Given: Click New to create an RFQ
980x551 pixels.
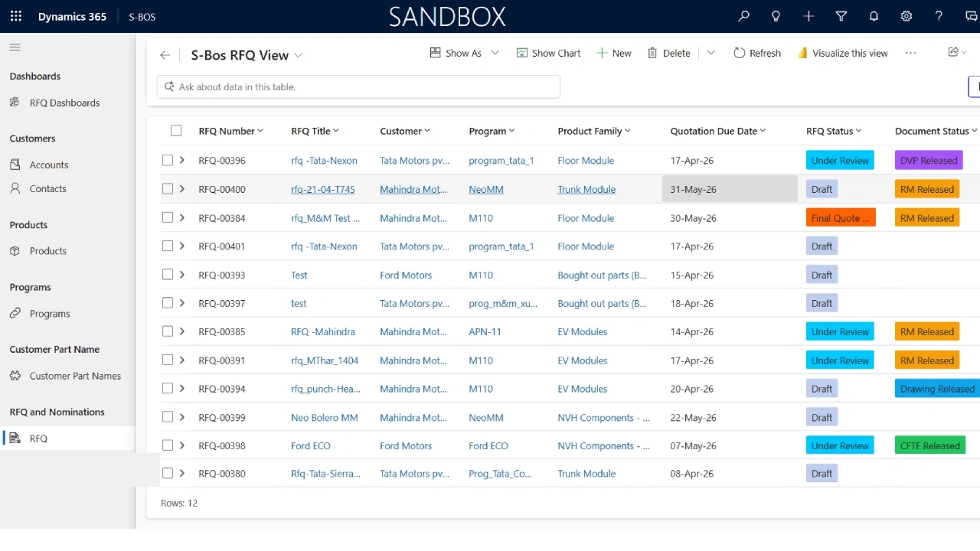Looking at the screenshot, I should pos(614,53).
